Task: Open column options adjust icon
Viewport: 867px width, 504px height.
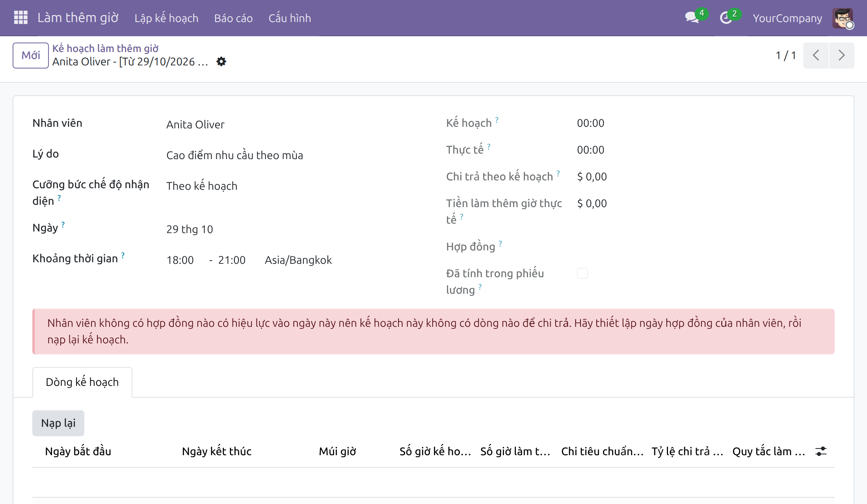Action: 821,451
